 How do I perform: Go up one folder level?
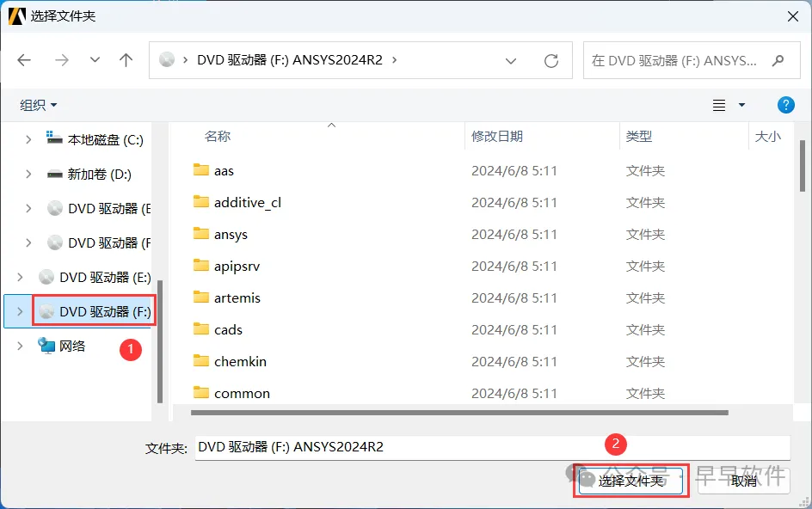[126, 60]
